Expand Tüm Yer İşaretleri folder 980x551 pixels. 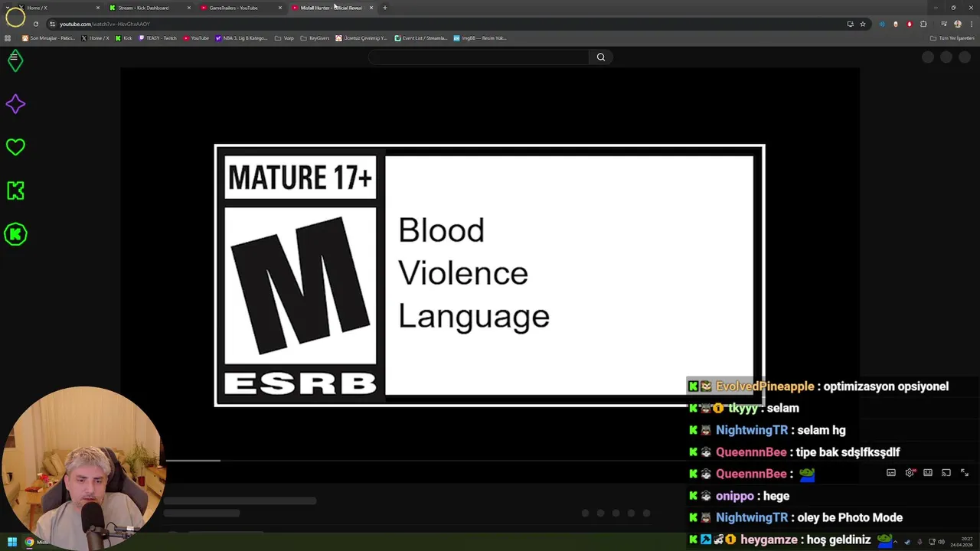(952, 37)
